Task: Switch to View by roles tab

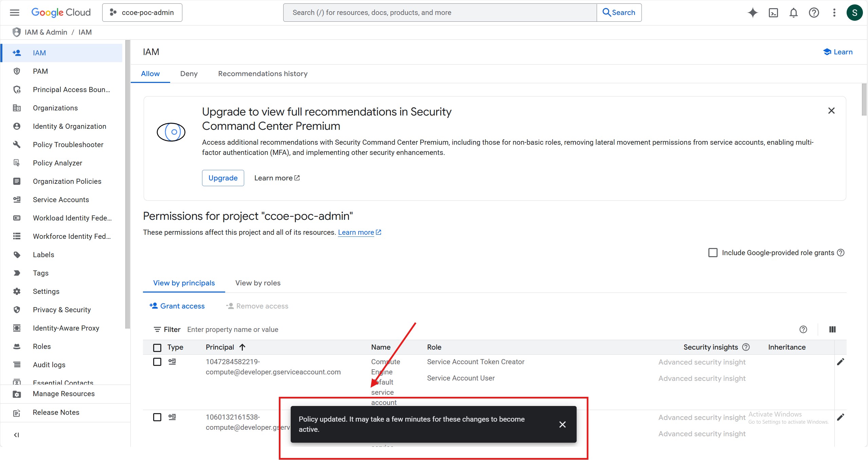Action: point(258,283)
